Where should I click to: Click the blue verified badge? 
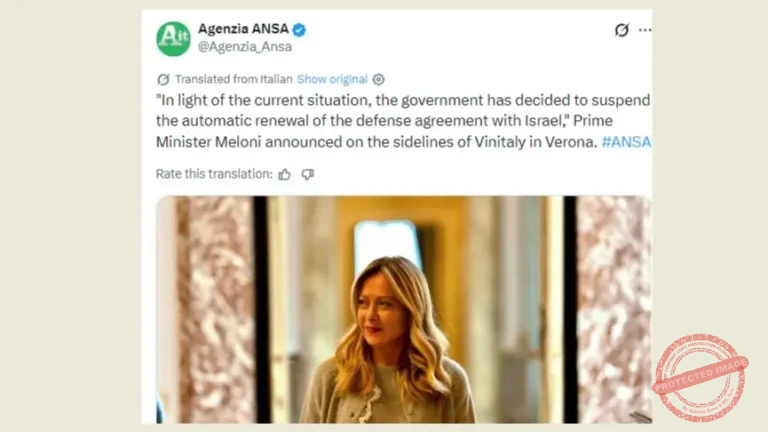coord(299,30)
